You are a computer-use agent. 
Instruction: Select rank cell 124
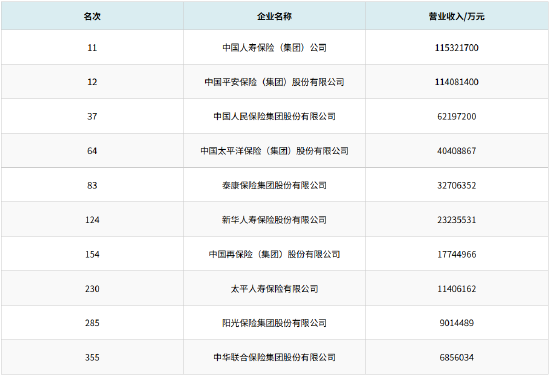(x=92, y=220)
